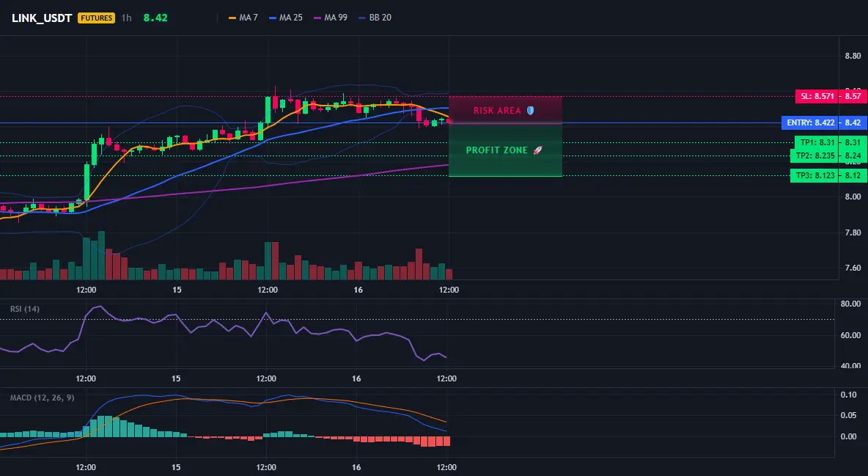Click the 15 date label under volume
Viewport: 868px width, 476px height.
point(177,290)
